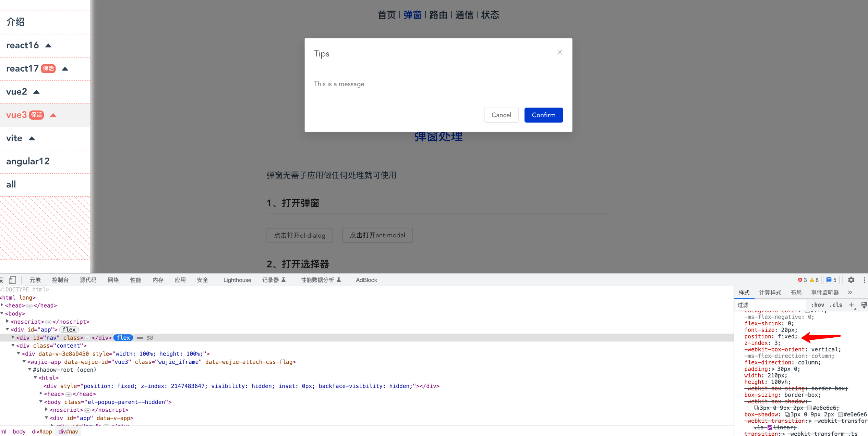Image resolution: width=868 pixels, height=436 pixels.
Task: Collapse the shadow-root node
Action: point(29,370)
